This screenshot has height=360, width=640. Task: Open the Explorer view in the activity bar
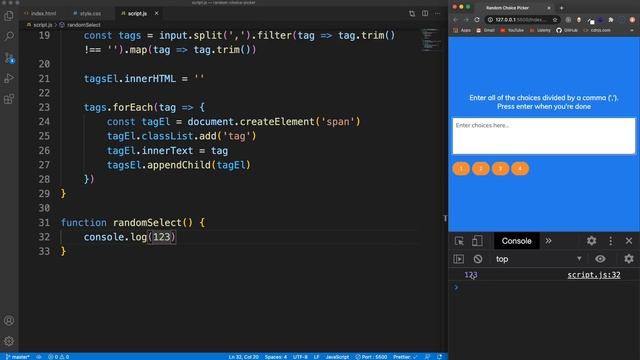pos(9,16)
